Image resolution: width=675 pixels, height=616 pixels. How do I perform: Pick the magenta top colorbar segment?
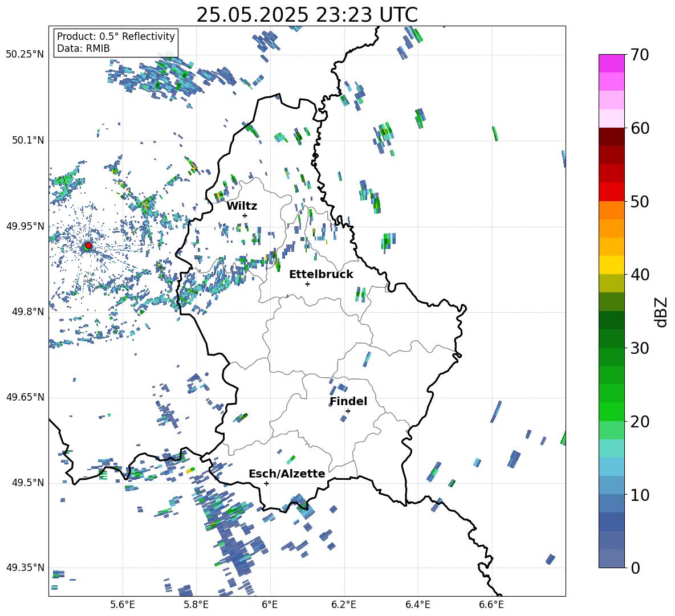pyautogui.click(x=611, y=63)
